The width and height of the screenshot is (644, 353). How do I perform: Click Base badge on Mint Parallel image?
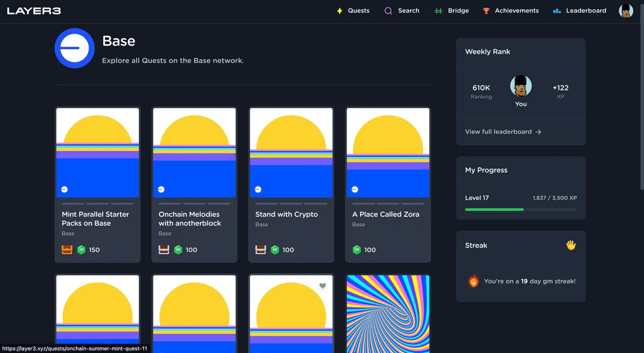(x=64, y=190)
